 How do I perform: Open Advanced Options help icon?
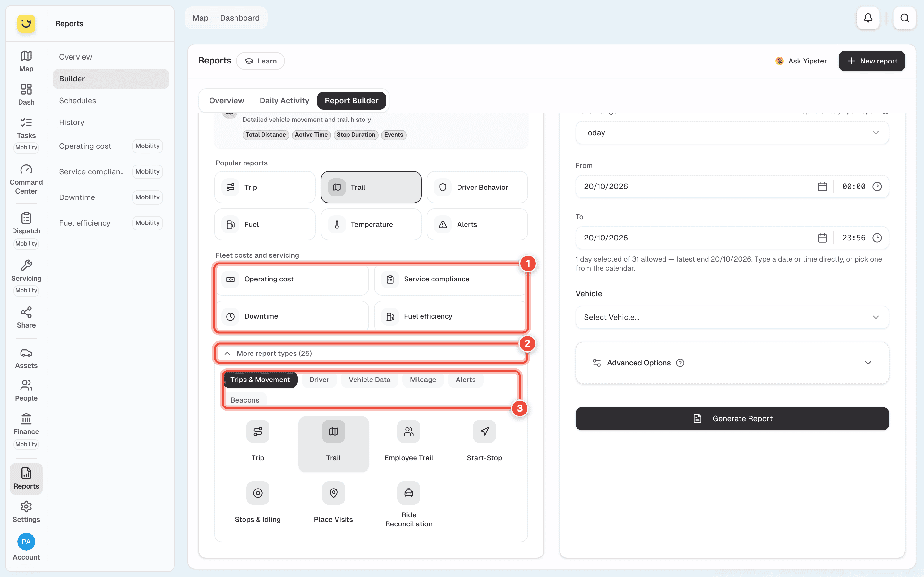680,363
